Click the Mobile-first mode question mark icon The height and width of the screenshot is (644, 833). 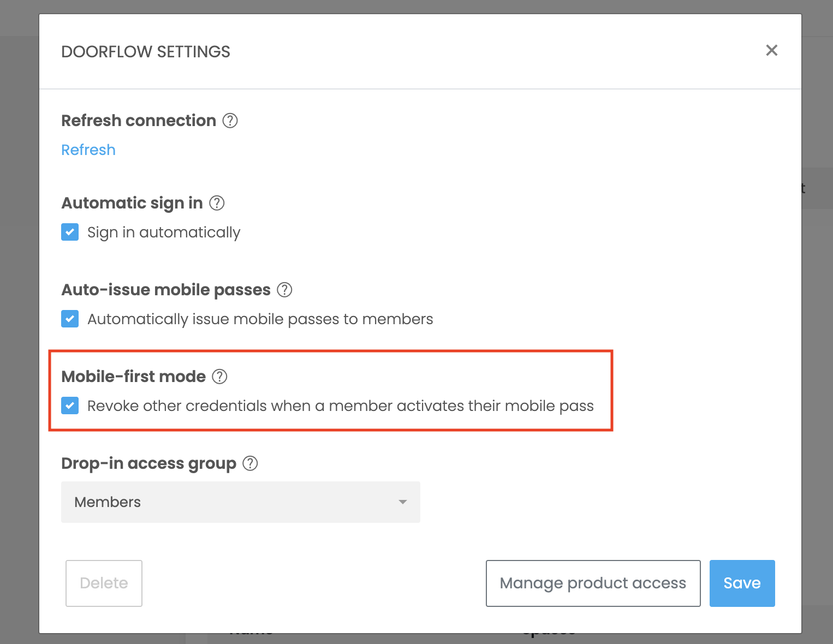click(x=219, y=377)
